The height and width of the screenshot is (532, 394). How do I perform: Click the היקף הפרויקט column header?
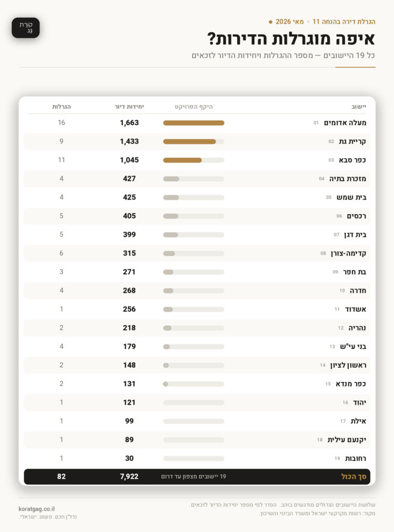pyautogui.click(x=194, y=107)
